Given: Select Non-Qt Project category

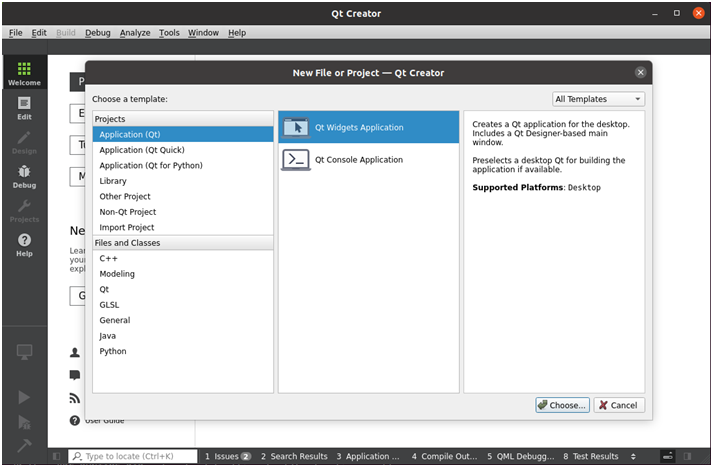Looking at the screenshot, I should 183,212.
